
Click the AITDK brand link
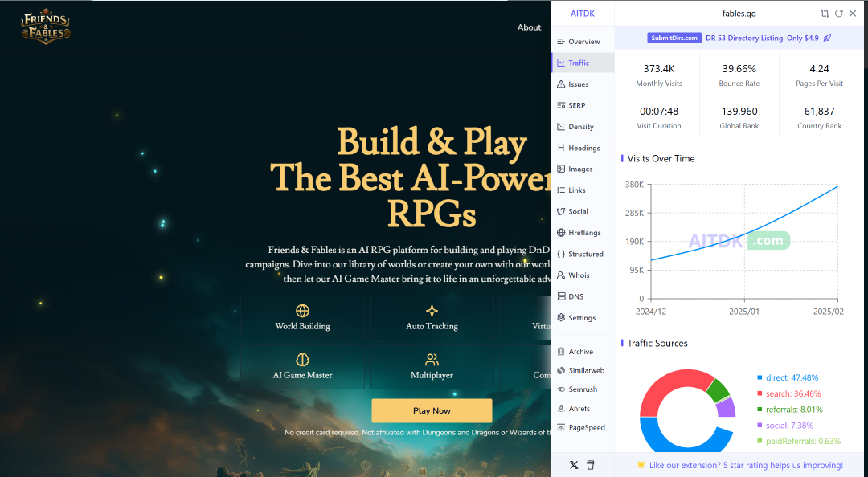583,14
